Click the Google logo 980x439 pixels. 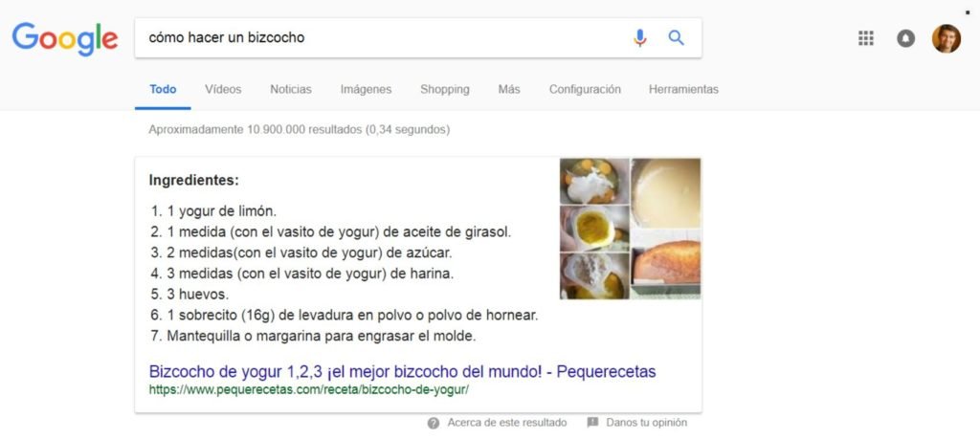[65, 38]
